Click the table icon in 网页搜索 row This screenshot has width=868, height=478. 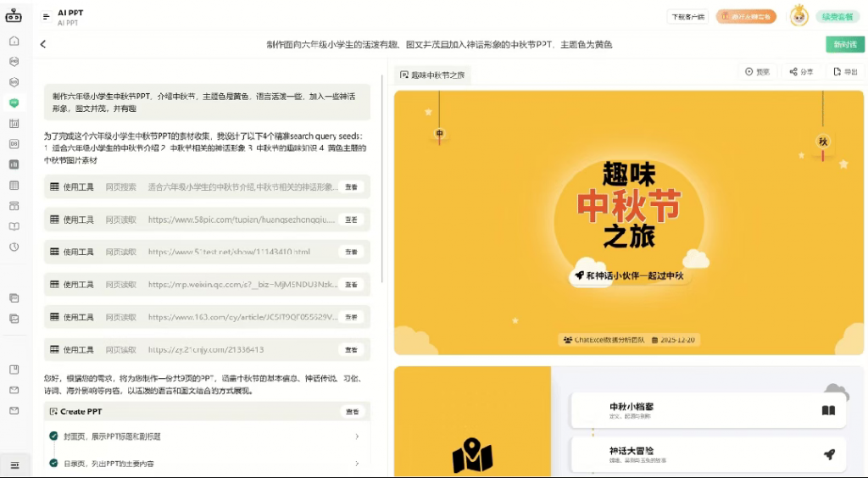54,186
